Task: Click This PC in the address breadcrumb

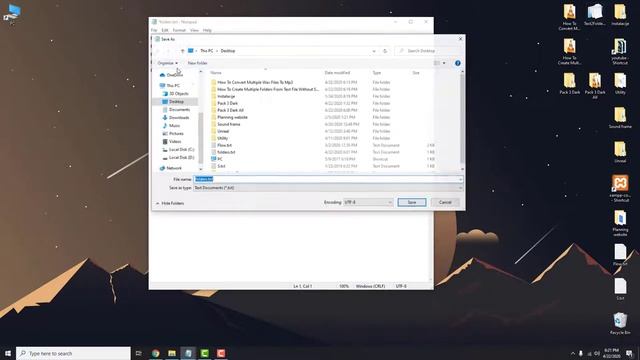Action: tap(207, 51)
